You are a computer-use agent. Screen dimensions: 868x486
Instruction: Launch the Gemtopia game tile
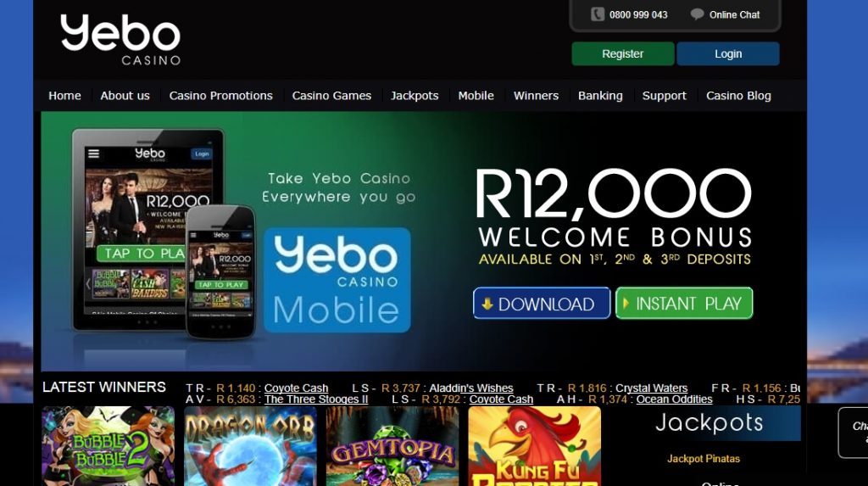pos(392,446)
